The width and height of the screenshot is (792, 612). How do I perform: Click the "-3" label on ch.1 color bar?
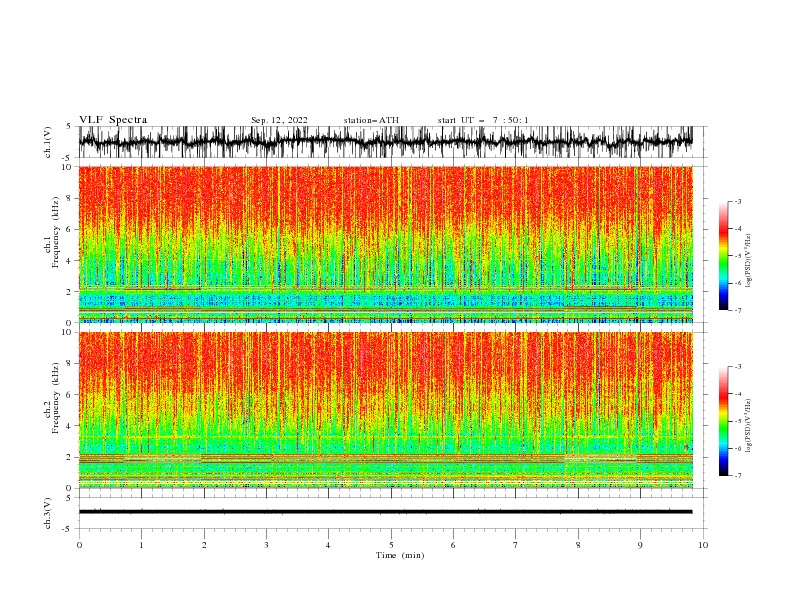pyautogui.click(x=738, y=201)
